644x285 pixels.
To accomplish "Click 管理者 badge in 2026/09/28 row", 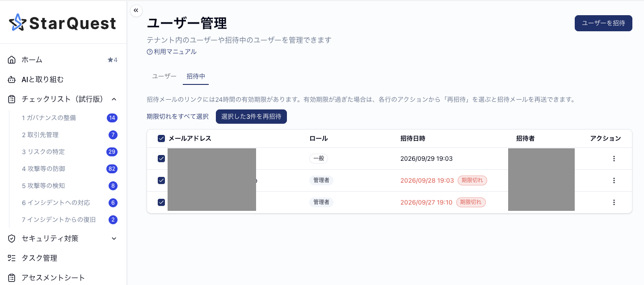I will (321, 180).
